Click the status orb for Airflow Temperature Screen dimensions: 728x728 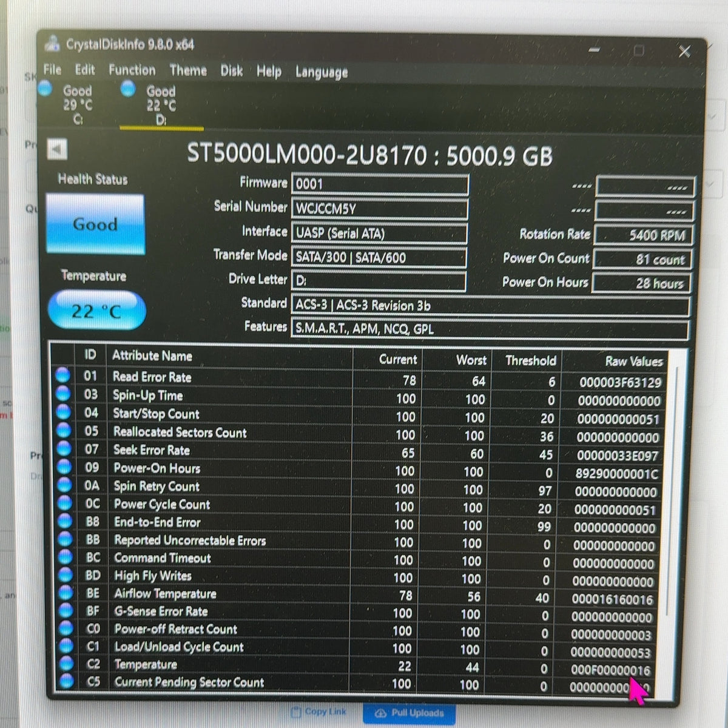pos(66,592)
